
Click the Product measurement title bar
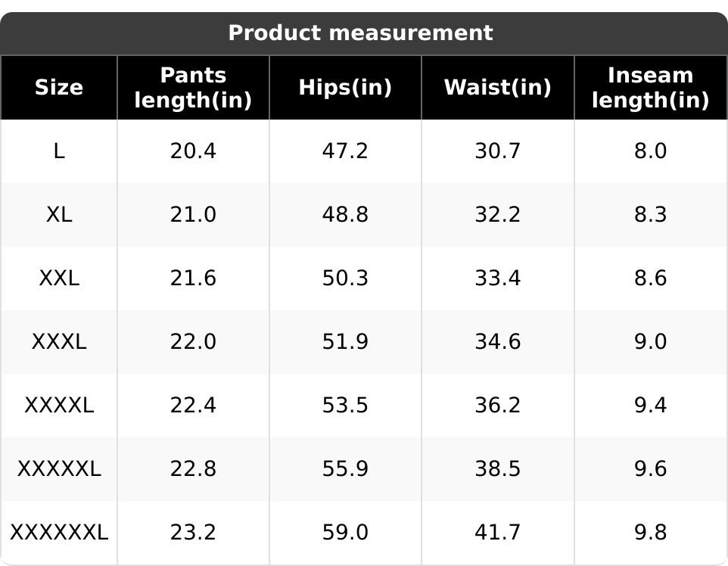(360, 33)
